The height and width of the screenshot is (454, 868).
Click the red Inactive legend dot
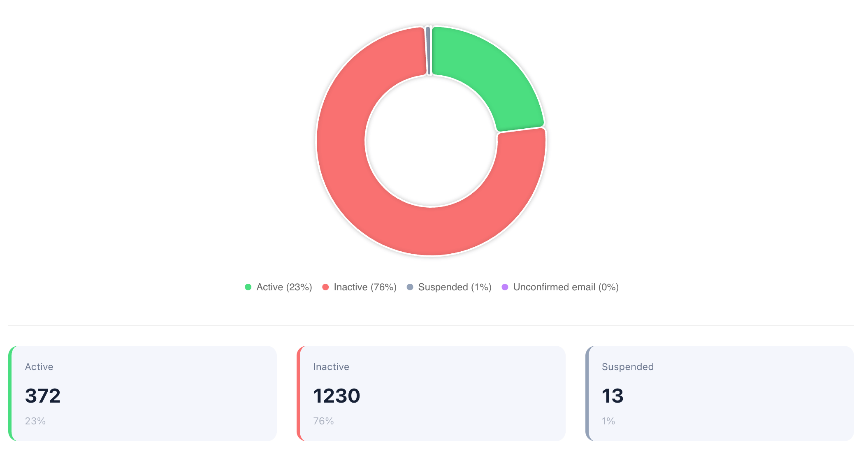[325, 287]
